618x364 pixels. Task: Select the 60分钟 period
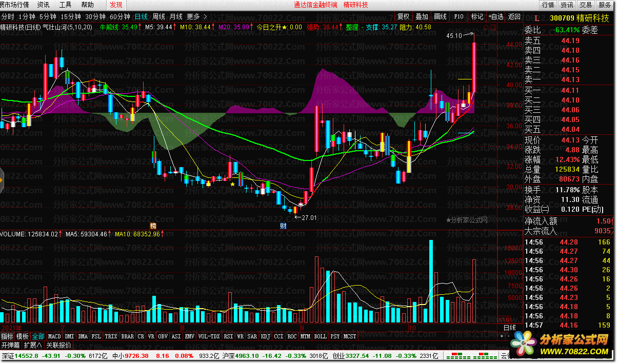[x=120, y=16]
